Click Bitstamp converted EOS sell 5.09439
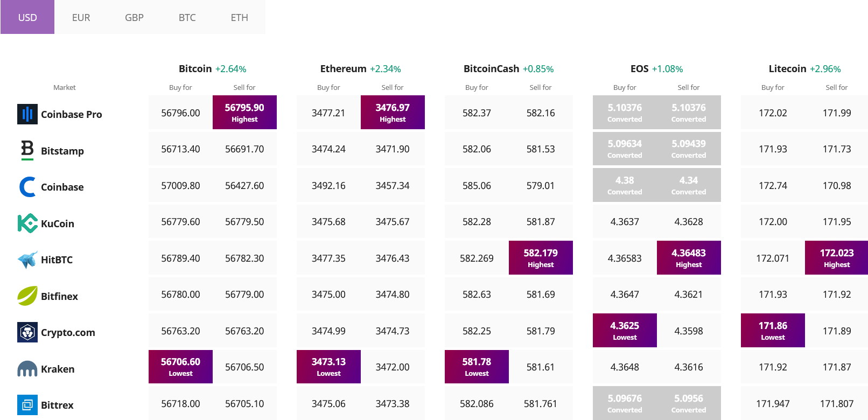This screenshot has height=420, width=868. click(689, 148)
